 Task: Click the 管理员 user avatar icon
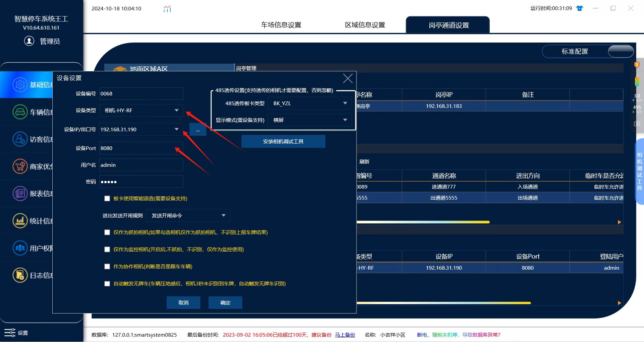tap(29, 41)
